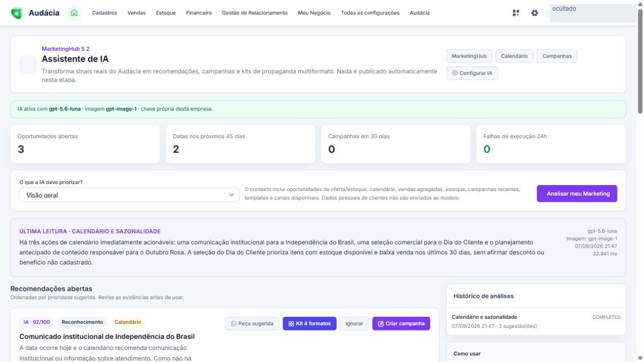
Task: Click the orange Calendário tag on the recommendation
Action: point(128,322)
